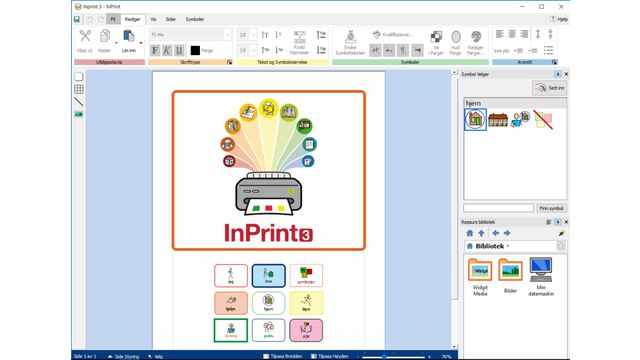640x360 pixels.
Task: Click the black Farge colour swatch
Action: (195, 50)
